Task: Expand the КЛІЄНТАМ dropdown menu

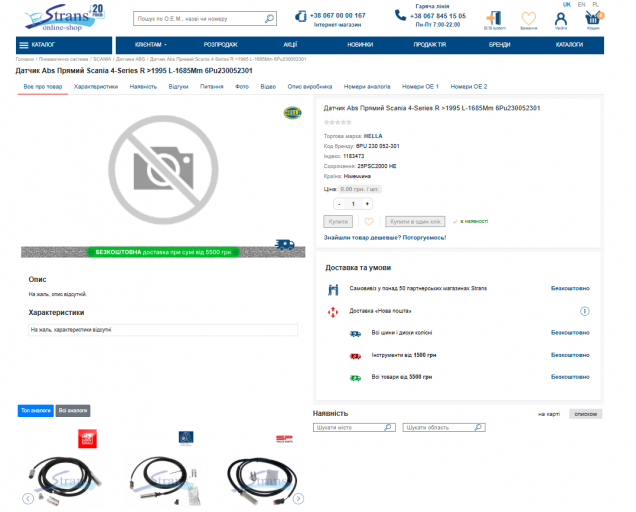Action: tap(151, 45)
